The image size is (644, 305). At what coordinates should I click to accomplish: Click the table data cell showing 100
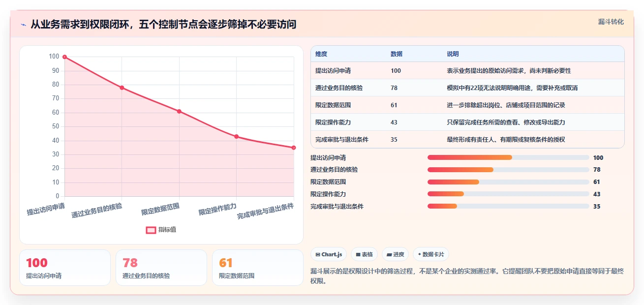click(396, 71)
